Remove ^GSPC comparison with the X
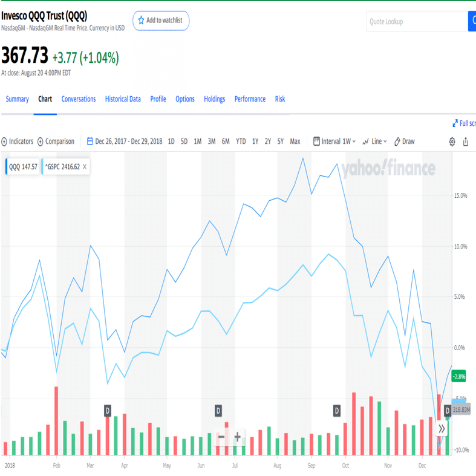476x476 pixels. pyautogui.click(x=85, y=167)
